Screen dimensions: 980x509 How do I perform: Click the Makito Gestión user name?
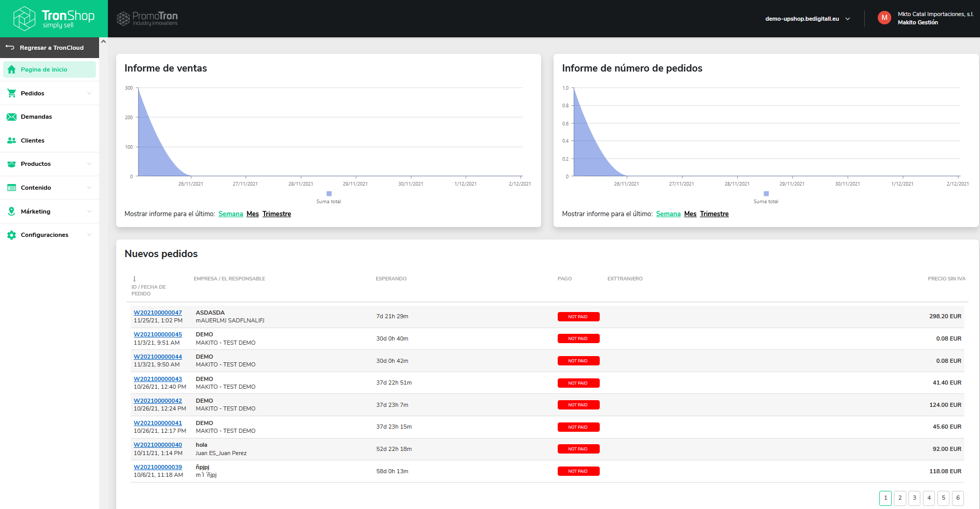[918, 22]
